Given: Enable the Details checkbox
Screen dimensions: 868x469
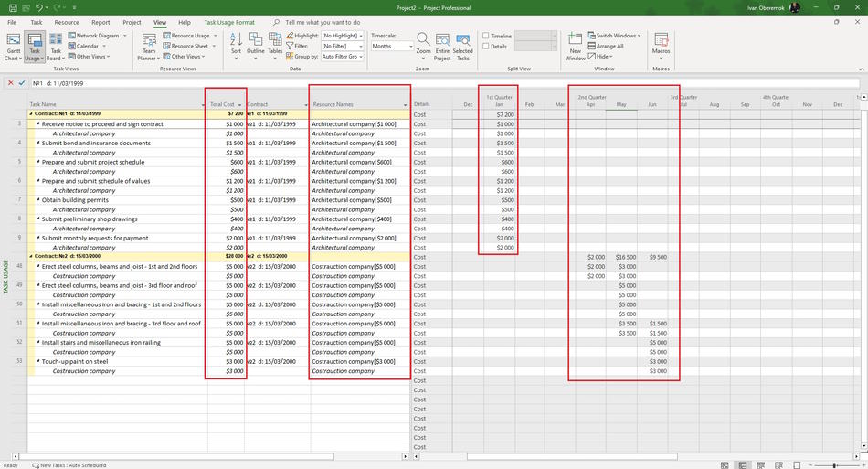Looking at the screenshot, I should coord(486,46).
